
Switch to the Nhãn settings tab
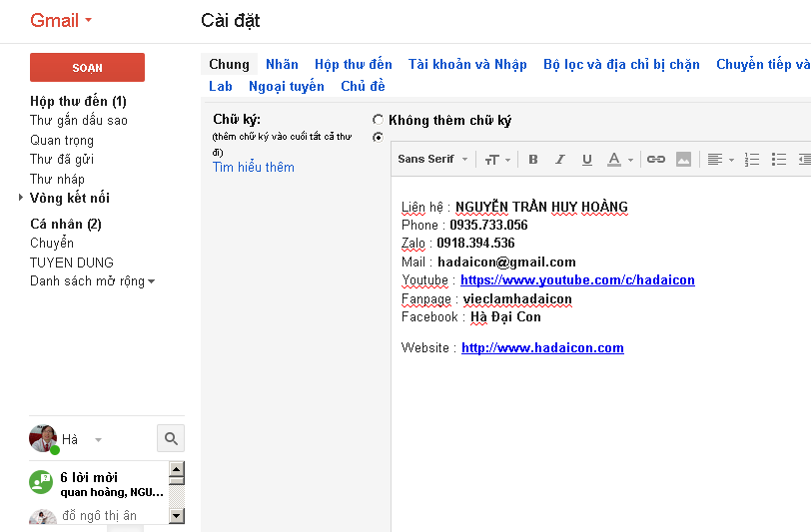point(282,64)
